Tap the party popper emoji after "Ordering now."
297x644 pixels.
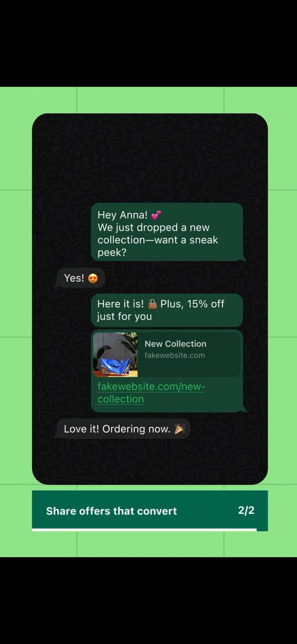pyautogui.click(x=180, y=429)
